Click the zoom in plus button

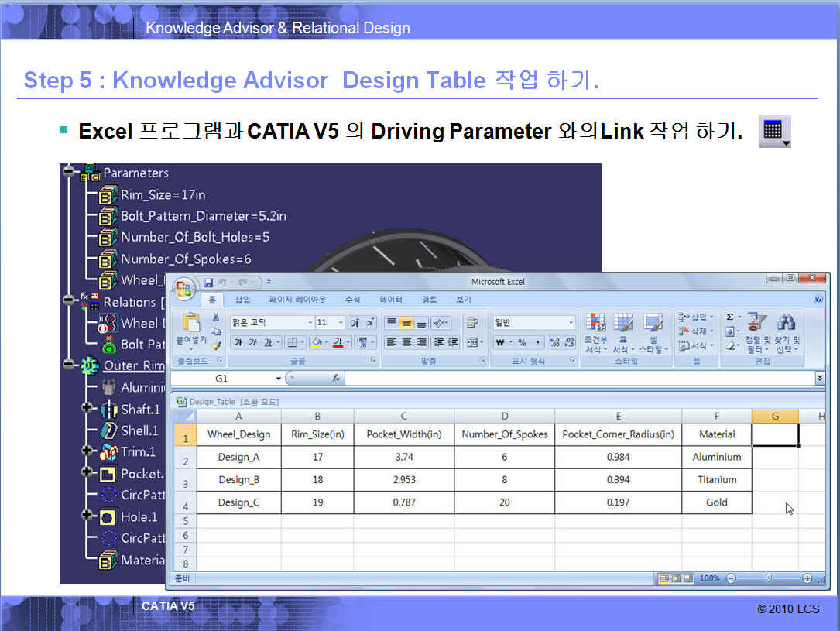point(807,578)
